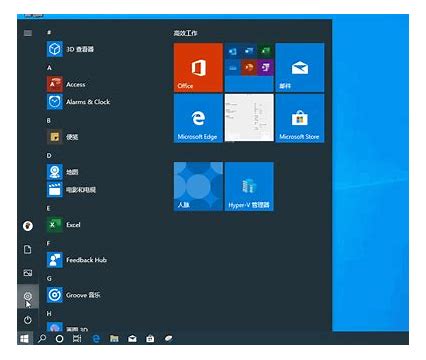Open File Explorer on taskbar

point(114,339)
